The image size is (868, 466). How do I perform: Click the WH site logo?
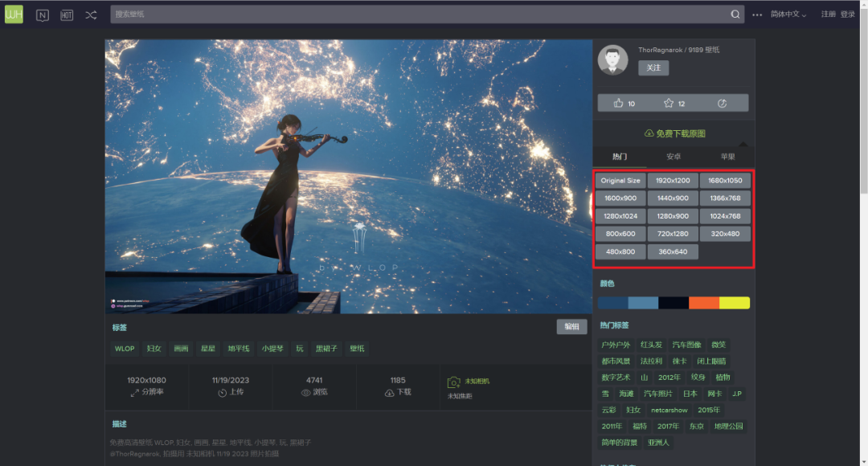click(x=14, y=14)
